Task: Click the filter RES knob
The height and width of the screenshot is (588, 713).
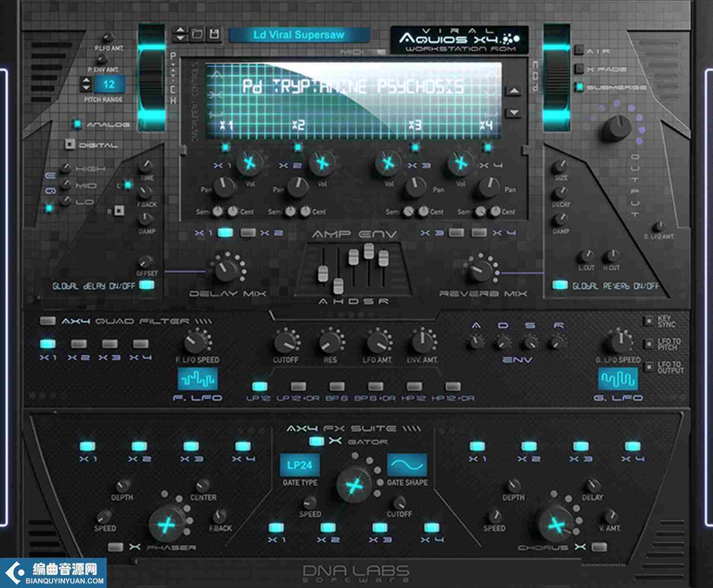Action: [x=330, y=343]
